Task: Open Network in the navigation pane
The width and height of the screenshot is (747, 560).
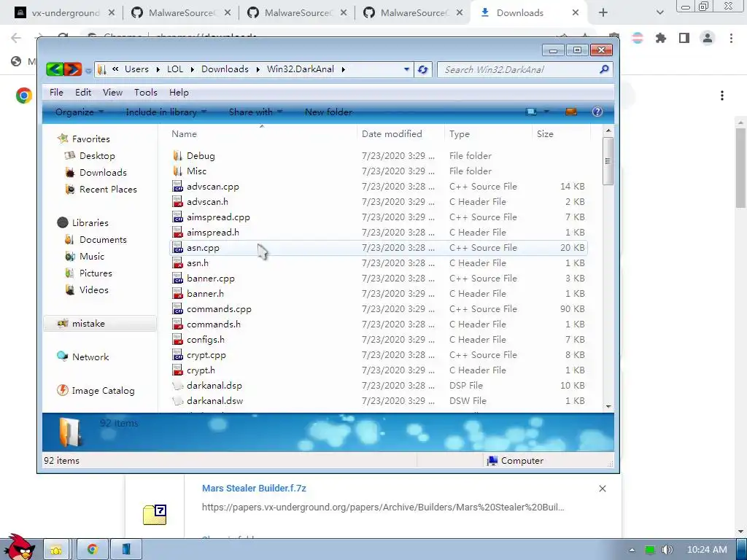Action: tap(90, 357)
